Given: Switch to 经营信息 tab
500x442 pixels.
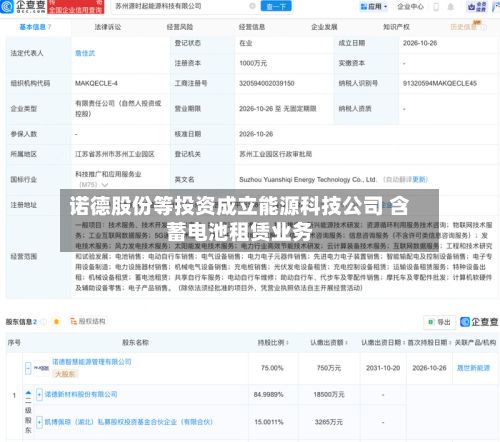Looking at the screenshot, I should point(252,27).
